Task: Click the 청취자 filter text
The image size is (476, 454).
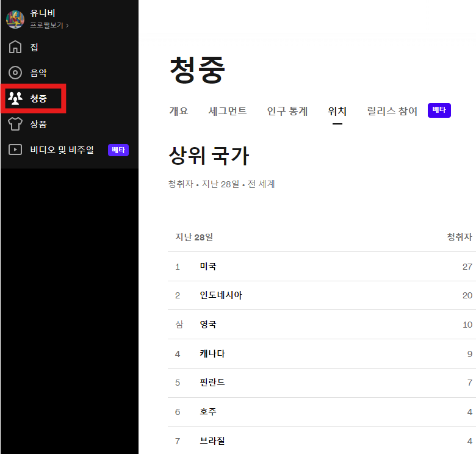Action: [x=181, y=184]
